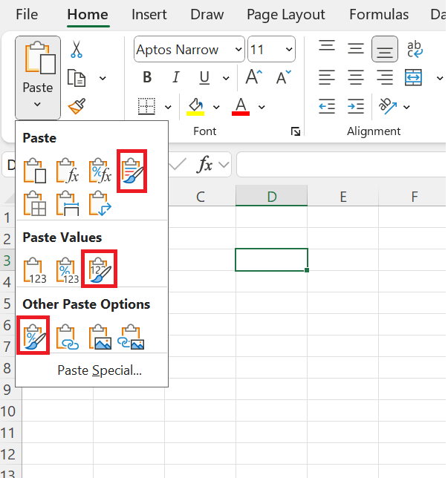Expand fill color options arrow

pos(216,107)
